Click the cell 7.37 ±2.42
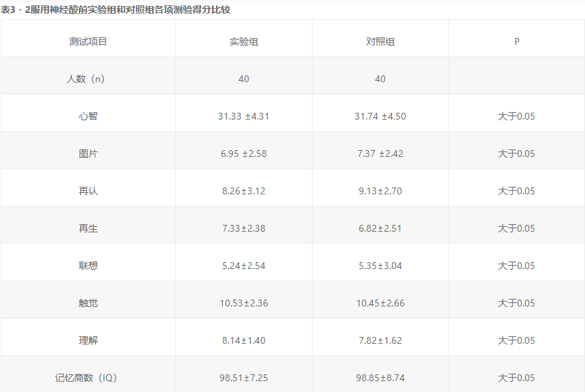 click(x=380, y=154)
